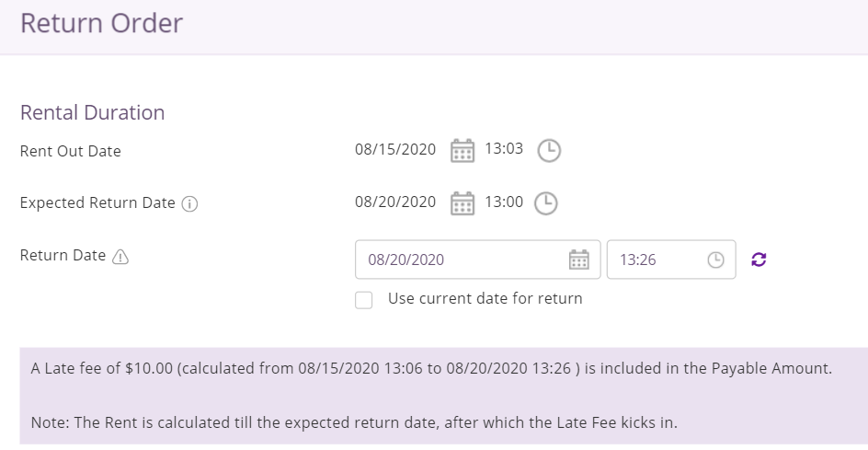Open the time picker in the 13:26 field
This screenshot has height=450, width=868.
pos(715,260)
